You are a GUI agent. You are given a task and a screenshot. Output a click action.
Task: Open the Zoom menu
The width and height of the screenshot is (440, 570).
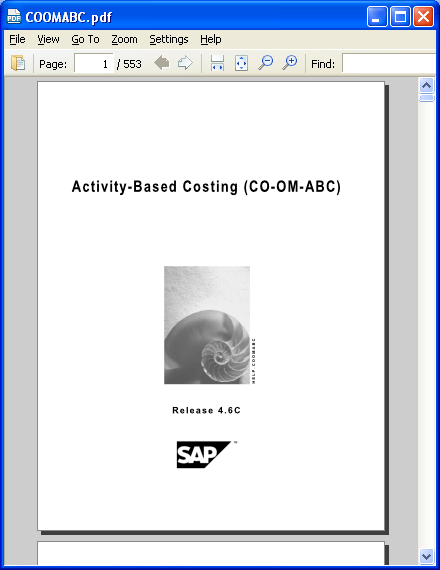(124, 39)
